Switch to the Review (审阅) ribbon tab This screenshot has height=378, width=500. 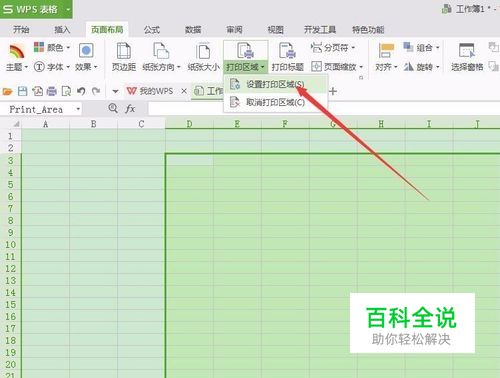tap(234, 30)
